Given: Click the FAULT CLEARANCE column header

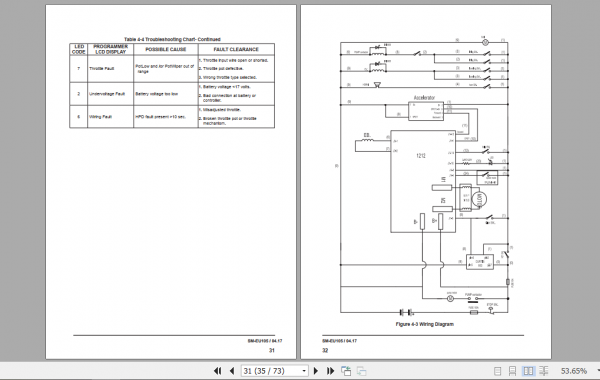Looking at the screenshot, I should coord(236,49).
